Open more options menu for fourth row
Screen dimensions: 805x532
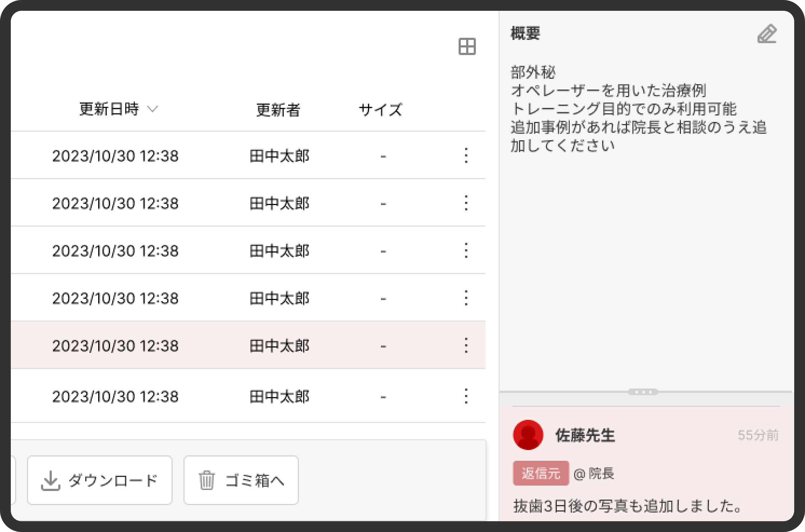pos(466,298)
